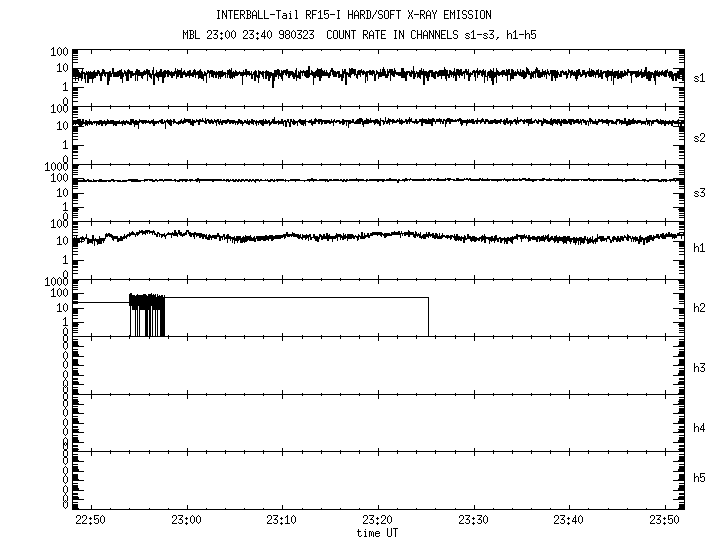Click the h2 vertical drop line near 23:25
The image size is (720, 550).
[428, 318]
